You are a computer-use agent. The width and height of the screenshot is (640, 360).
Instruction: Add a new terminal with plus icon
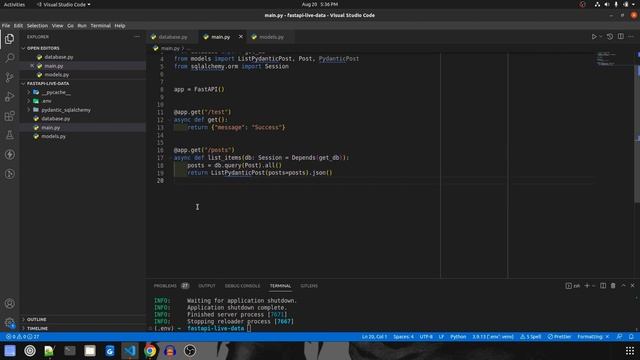point(587,286)
